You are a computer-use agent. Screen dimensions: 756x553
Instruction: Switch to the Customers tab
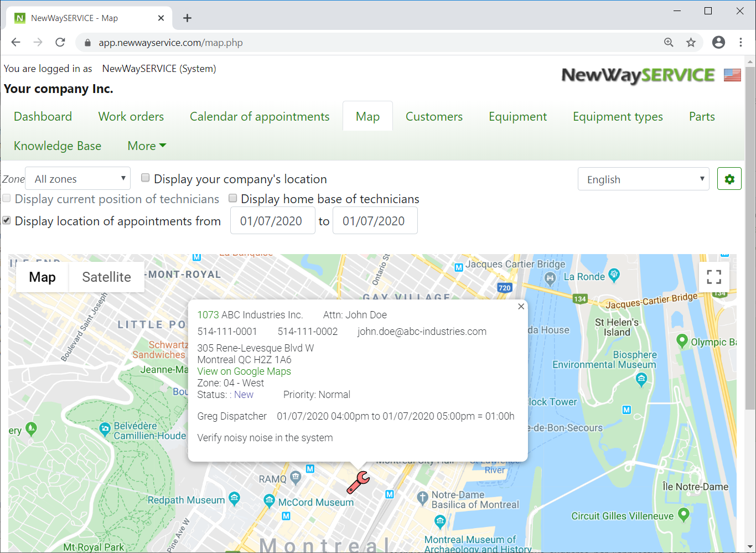434,116
